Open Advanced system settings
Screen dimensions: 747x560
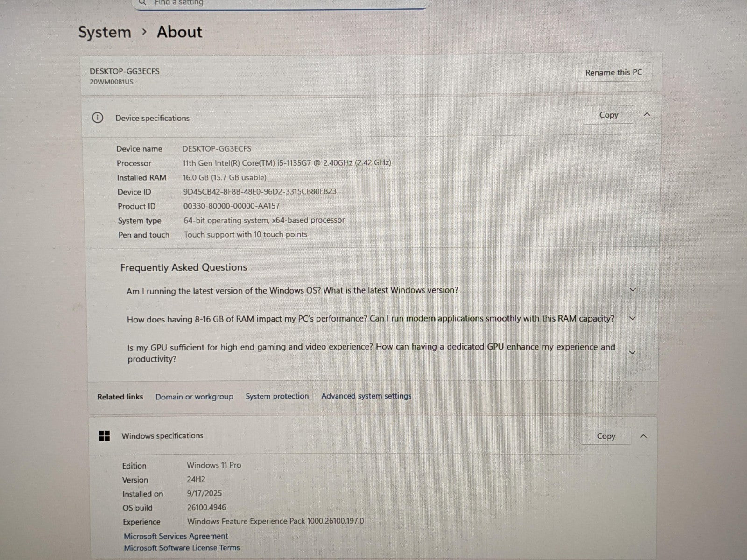pyautogui.click(x=366, y=396)
